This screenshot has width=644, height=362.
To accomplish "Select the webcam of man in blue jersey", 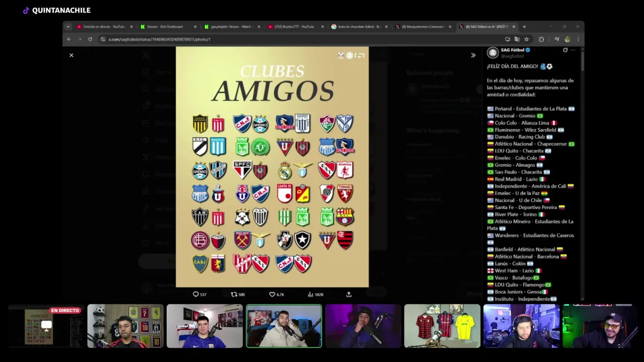I will tap(204, 326).
